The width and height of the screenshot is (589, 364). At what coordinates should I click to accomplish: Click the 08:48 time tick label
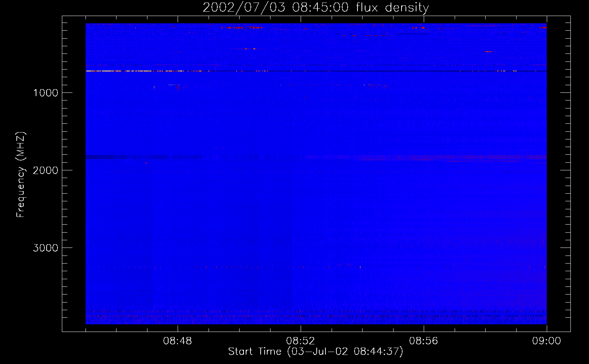178,341
